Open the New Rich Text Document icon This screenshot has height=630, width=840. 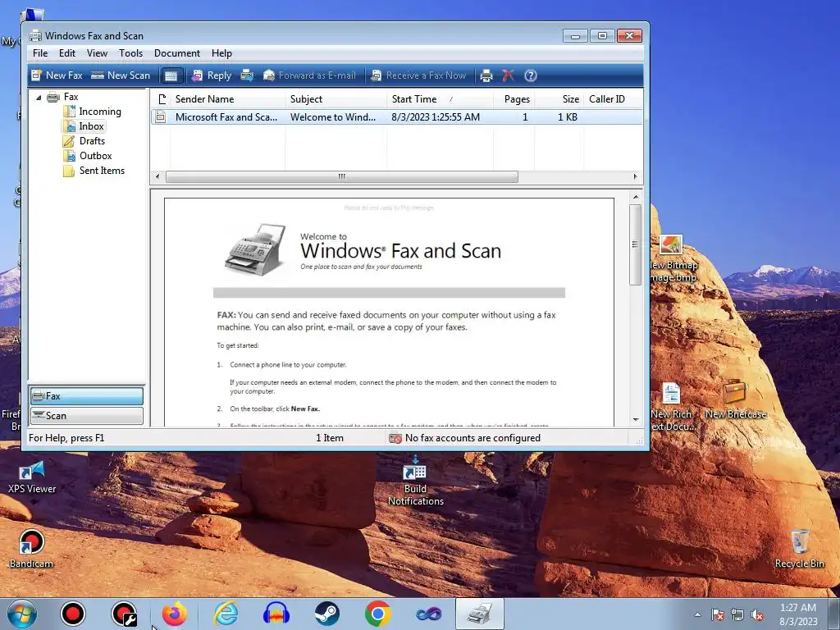point(672,407)
